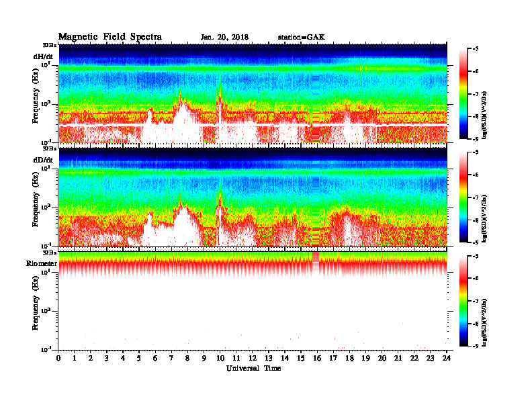Click hour "12" on Universal Time axis
532x411 pixels.
pyautogui.click(x=253, y=359)
